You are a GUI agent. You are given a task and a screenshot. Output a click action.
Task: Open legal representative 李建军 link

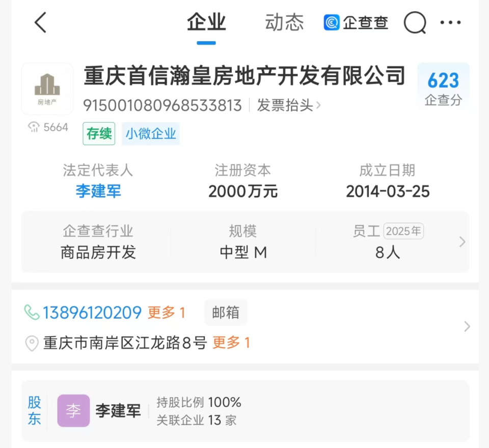(x=98, y=191)
